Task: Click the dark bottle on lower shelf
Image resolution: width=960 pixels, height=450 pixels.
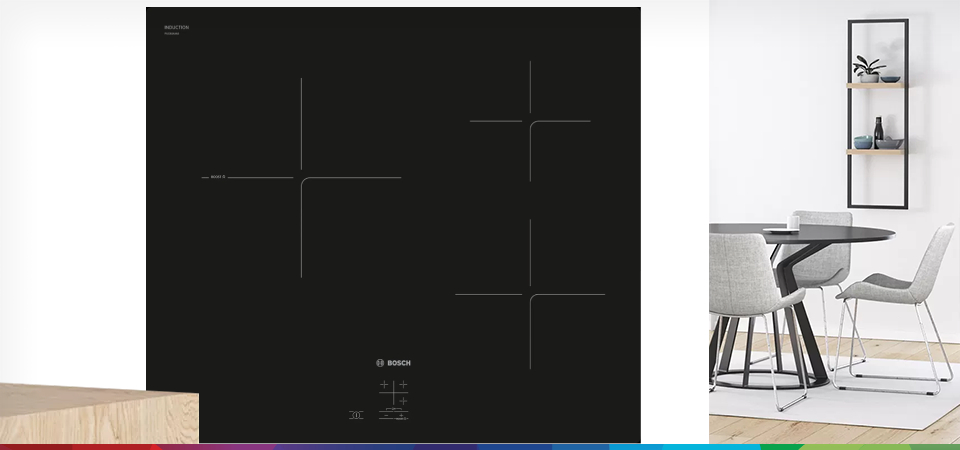Action: 879,133
